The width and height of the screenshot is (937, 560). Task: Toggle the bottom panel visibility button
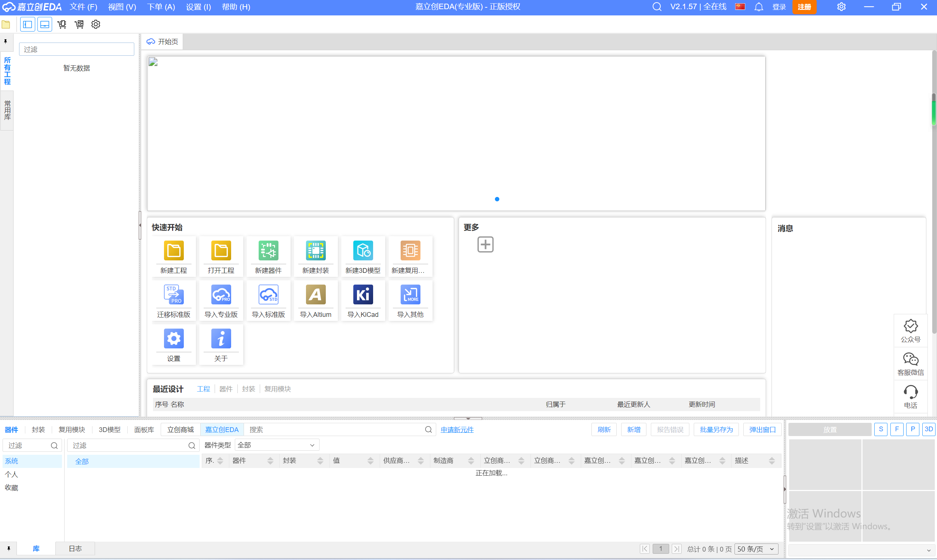[44, 25]
